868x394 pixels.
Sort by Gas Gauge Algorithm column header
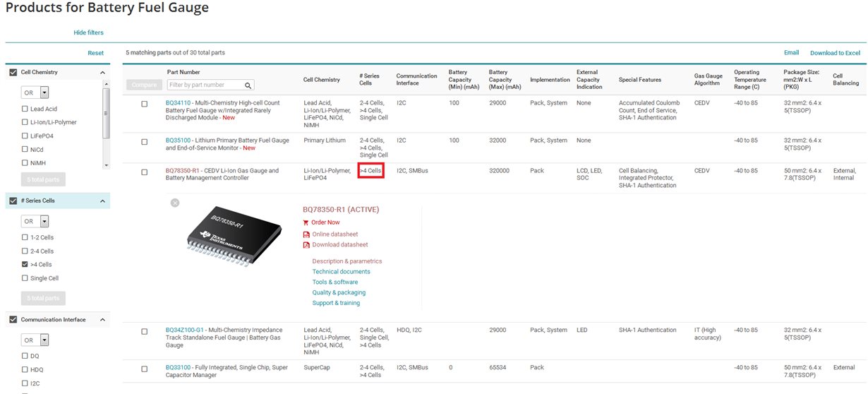[x=709, y=79]
